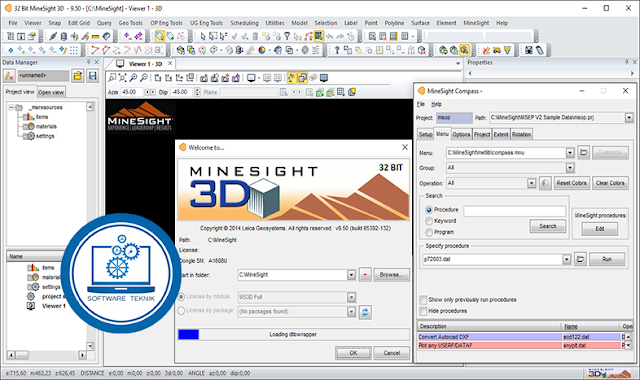Viewport: 640px width, 380px height.
Task: Toggle the highlighted lamp icon in viewer toolbar
Action: (x=291, y=78)
